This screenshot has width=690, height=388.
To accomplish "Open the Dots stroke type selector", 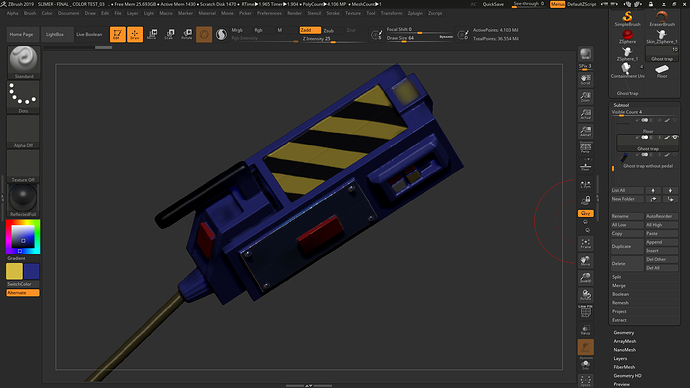I will (x=23, y=97).
